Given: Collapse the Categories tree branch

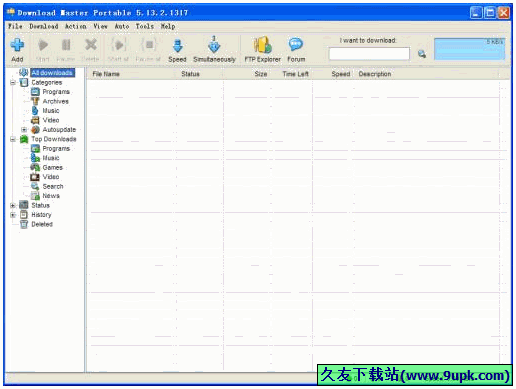Looking at the screenshot, I should (x=13, y=82).
